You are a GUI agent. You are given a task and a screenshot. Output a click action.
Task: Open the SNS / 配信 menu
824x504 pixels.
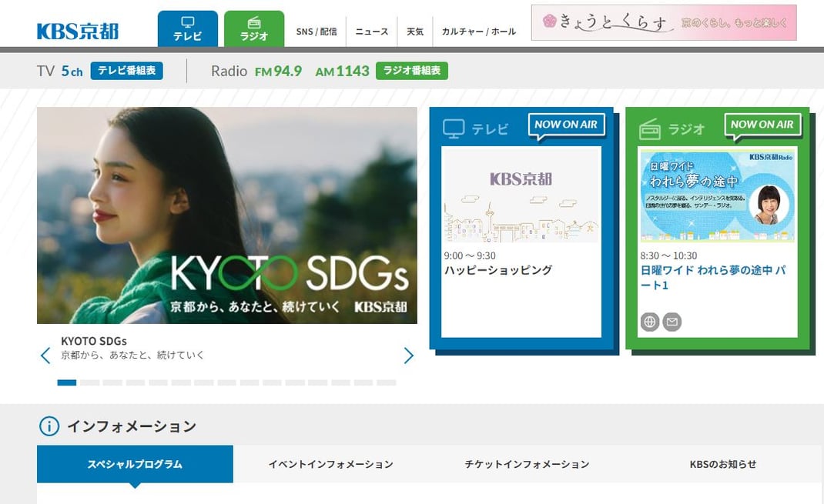(317, 32)
